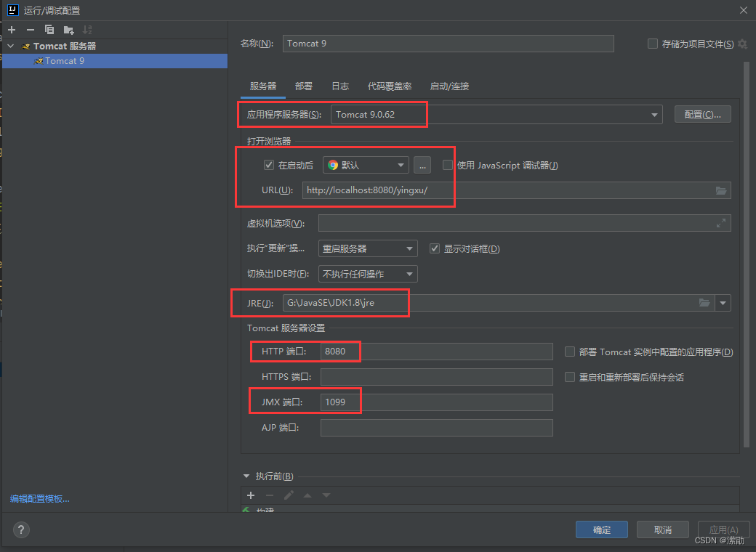Open the default browser dropdown

[366, 165]
